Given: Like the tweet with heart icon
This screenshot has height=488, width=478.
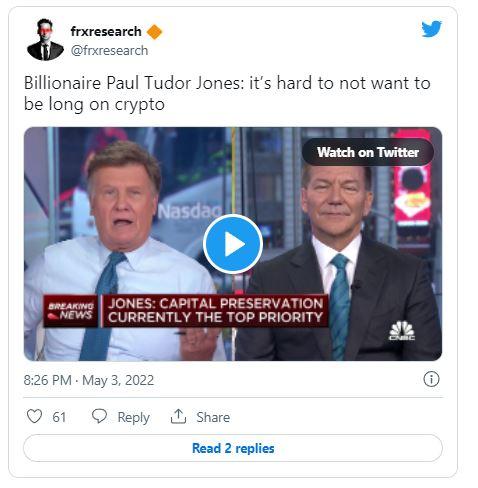Looking at the screenshot, I should click(34, 416).
